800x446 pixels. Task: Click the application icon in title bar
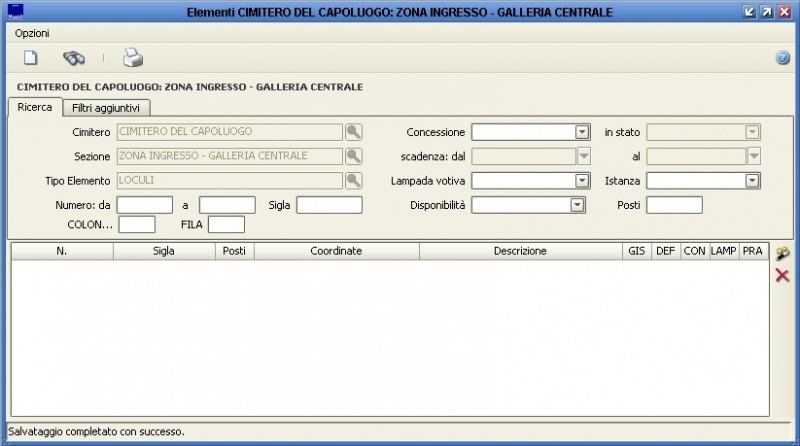pyautogui.click(x=16, y=11)
